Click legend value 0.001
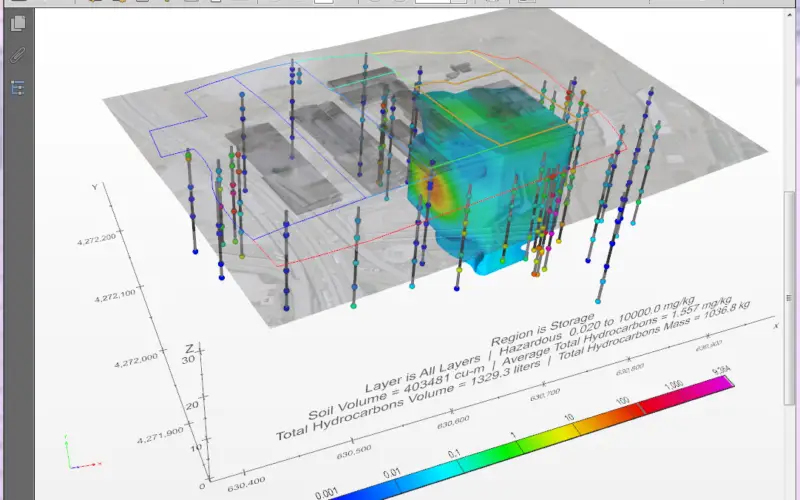Viewport: 800px width, 500px height. pos(327,493)
